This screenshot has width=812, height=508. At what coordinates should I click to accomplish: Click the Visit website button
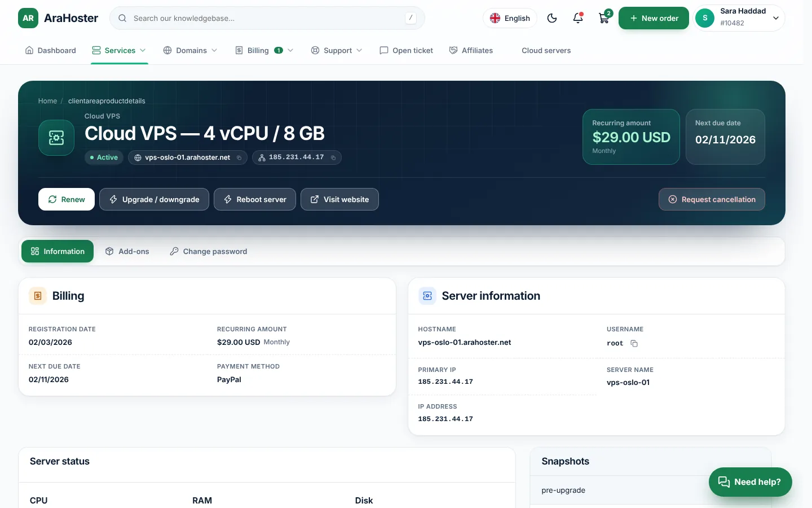point(339,199)
